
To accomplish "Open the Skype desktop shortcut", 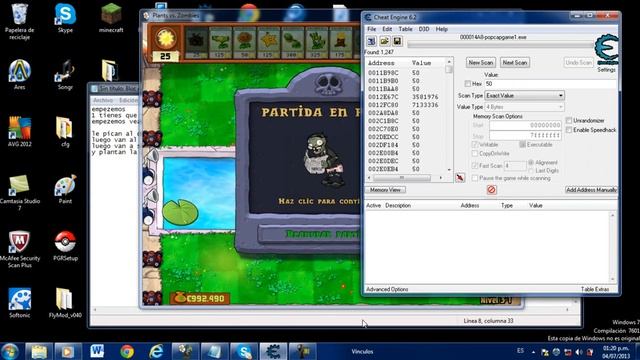I will click(65, 18).
